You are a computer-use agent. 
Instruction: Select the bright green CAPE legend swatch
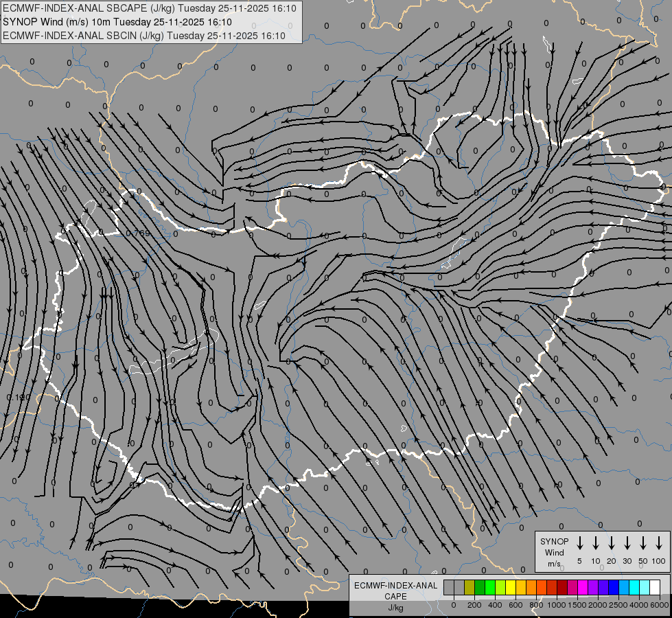pyautogui.click(x=490, y=587)
